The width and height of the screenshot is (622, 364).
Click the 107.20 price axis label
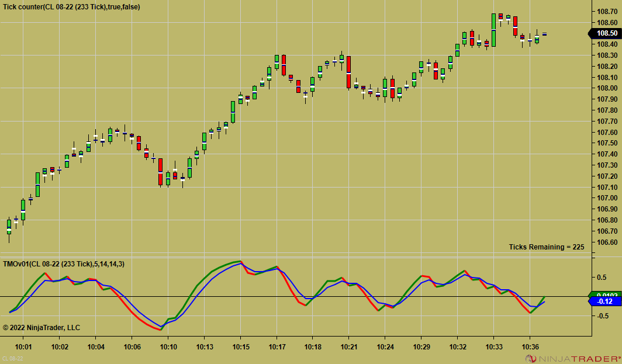point(607,176)
